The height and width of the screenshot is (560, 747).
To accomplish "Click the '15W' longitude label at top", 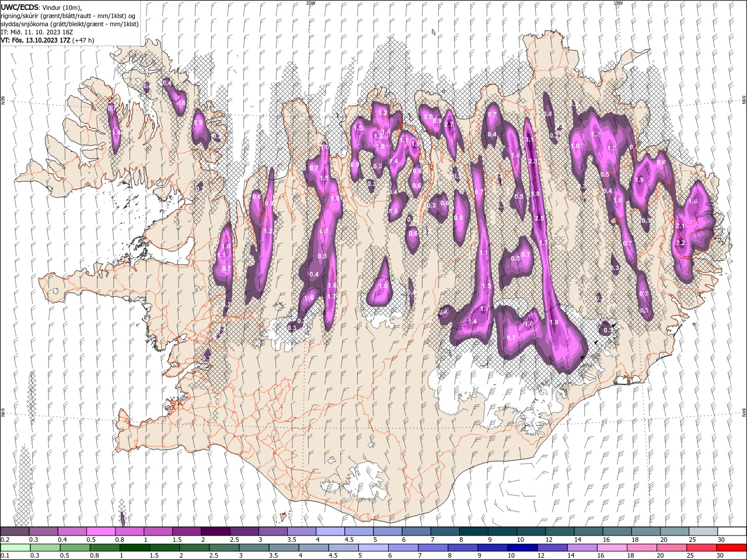I will 618,3.
